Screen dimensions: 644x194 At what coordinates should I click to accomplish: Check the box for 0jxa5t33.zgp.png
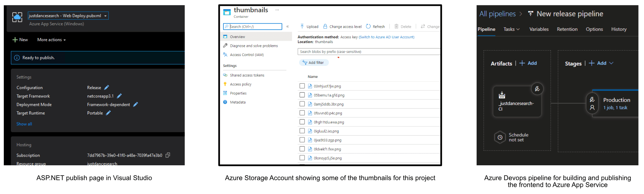click(x=302, y=140)
